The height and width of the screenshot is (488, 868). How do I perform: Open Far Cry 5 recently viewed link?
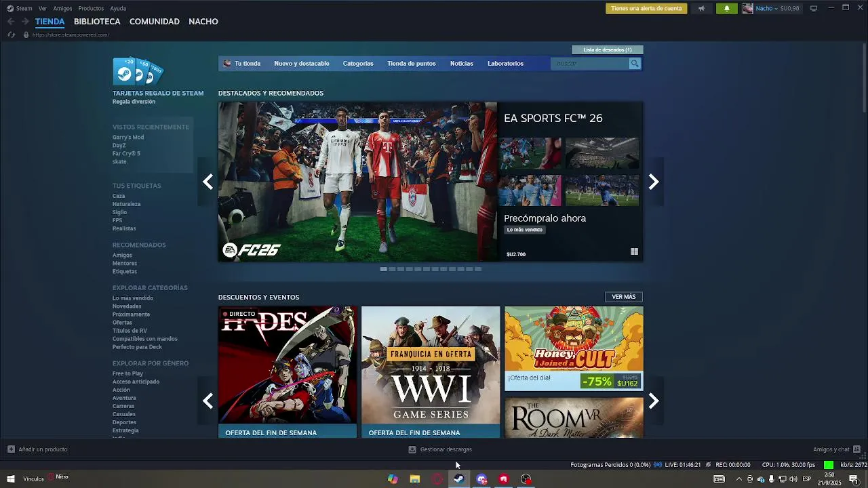click(127, 154)
